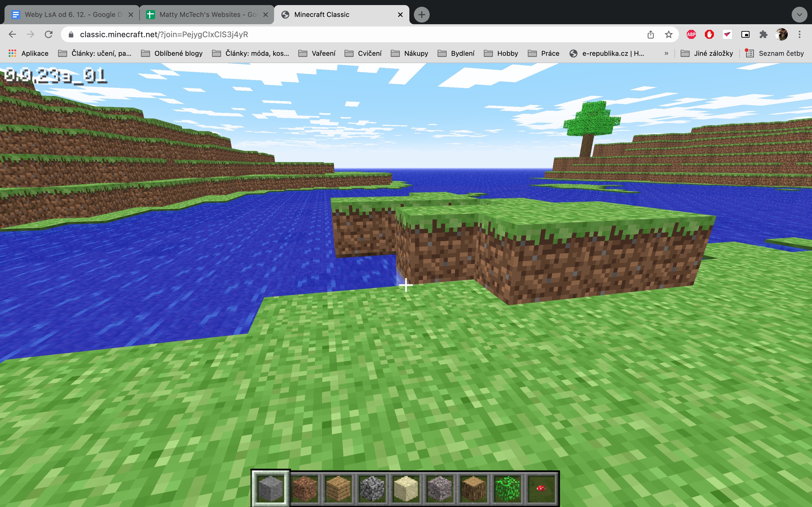This screenshot has height=507, width=812.
Task: Choose the leaves block in hotbar
Action: tap(507, 488)
